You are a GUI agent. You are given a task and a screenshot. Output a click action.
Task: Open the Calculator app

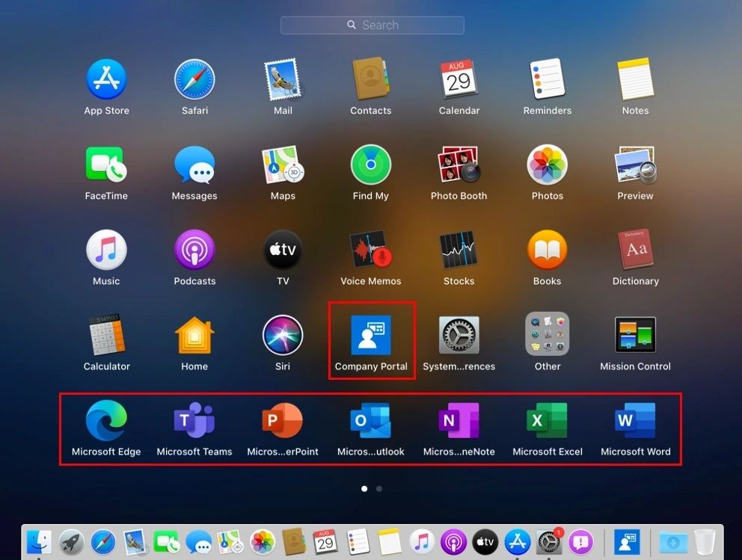[106, 335]
